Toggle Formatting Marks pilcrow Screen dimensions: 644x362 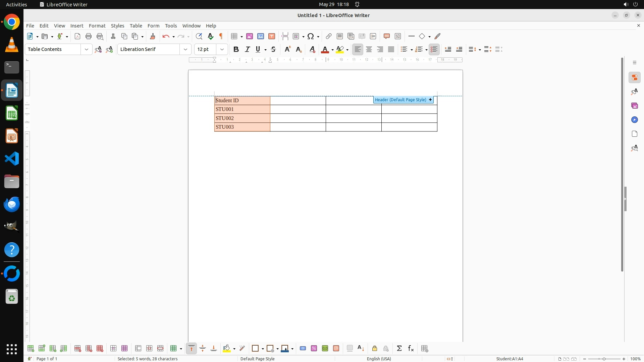click(x=221, y=37)
